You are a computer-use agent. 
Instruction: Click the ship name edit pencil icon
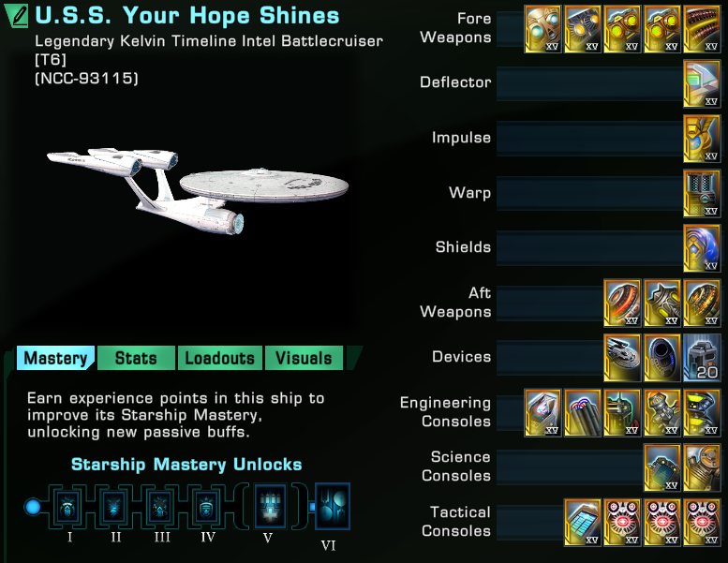(17, 15)
